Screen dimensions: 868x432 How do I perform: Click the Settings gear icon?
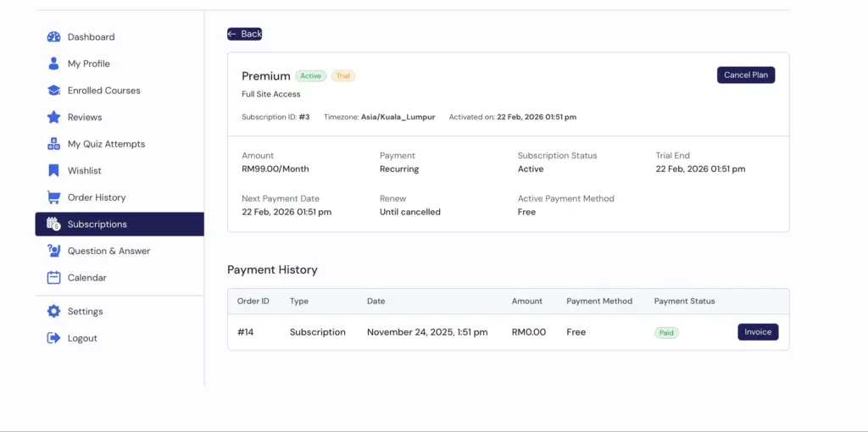[x=53, y=312]
